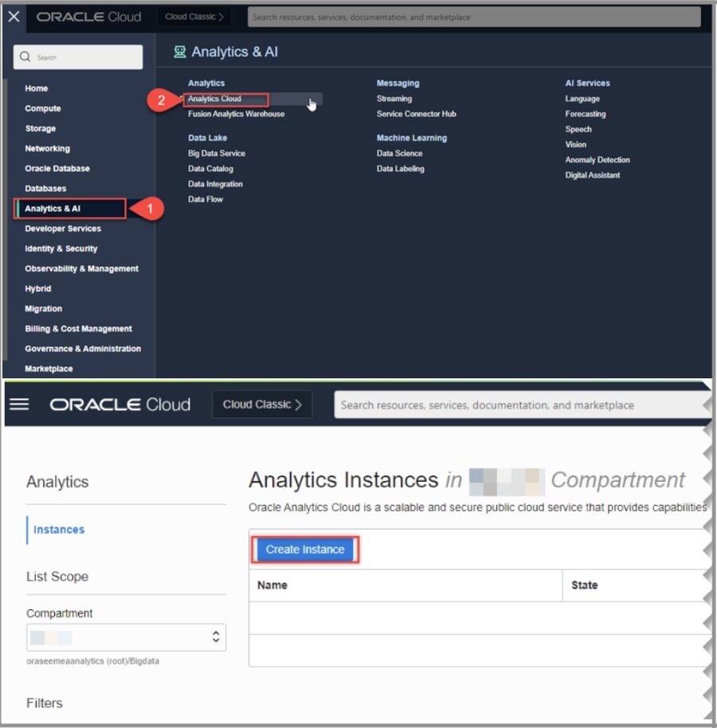Viewport: 717px width, 728px height.
Task: Click the Analytics & AI section header icon
Action: pos(178,51)
